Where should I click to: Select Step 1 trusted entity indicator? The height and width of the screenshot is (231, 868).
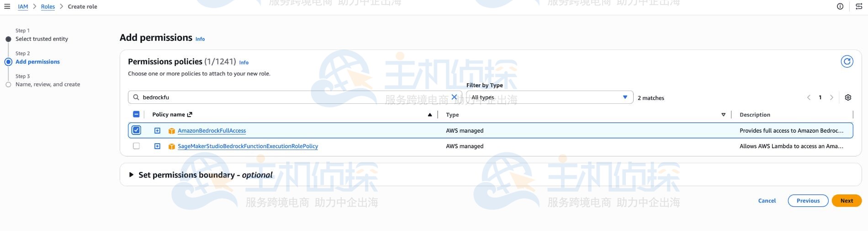8,39
